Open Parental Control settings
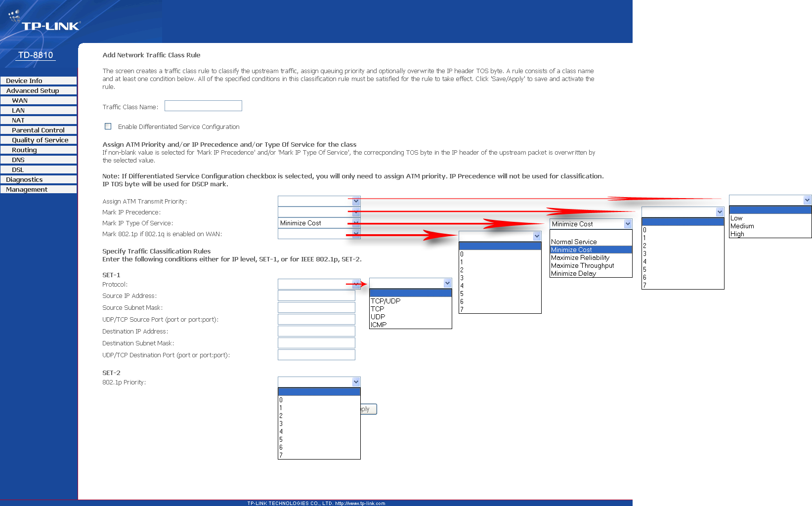Image resolution: width=812 pixels, height=506 pixels. tap(39, 130)
